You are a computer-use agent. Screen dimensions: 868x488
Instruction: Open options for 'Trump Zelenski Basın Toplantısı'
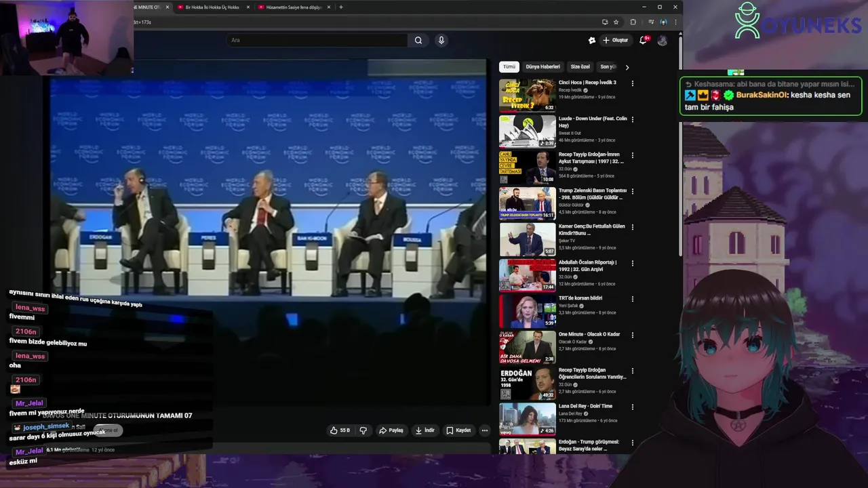click(633, 191)
